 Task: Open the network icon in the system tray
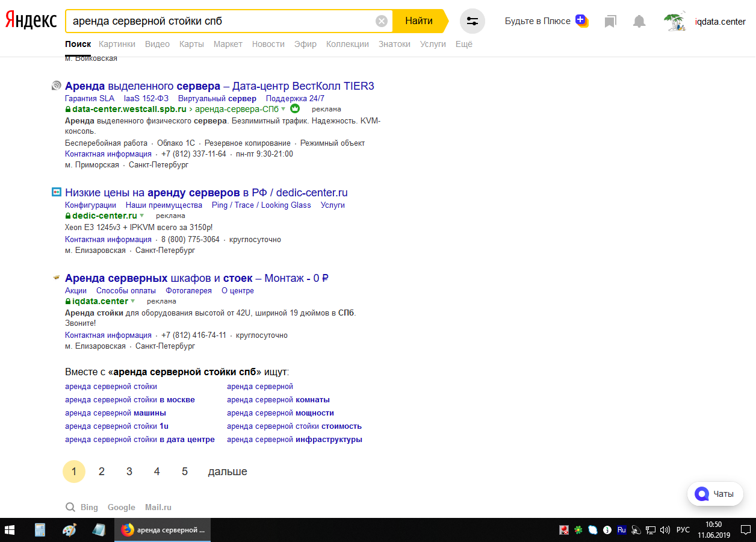651,530
